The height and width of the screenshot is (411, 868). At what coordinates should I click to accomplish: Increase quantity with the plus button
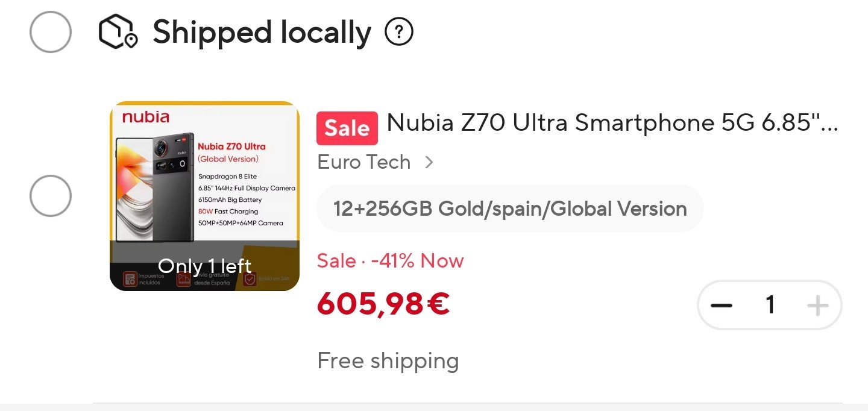pyautogui.click(x=817, y=306)
